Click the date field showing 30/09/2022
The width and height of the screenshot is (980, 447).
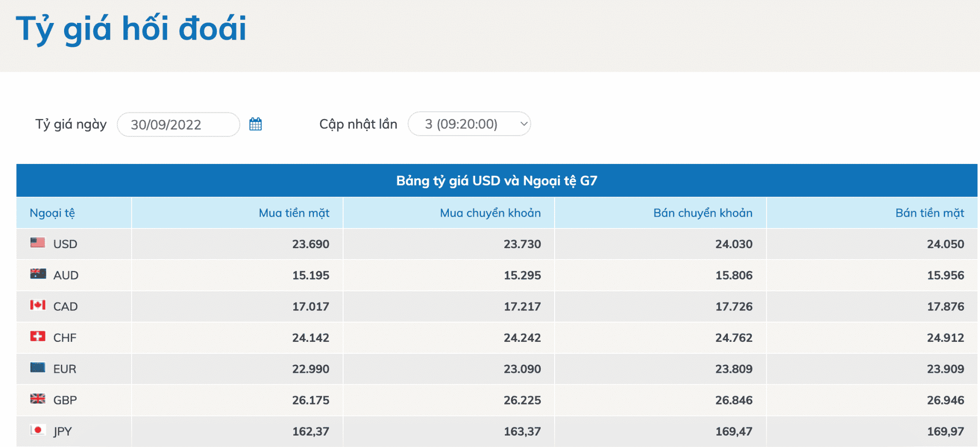coord(178,125)
